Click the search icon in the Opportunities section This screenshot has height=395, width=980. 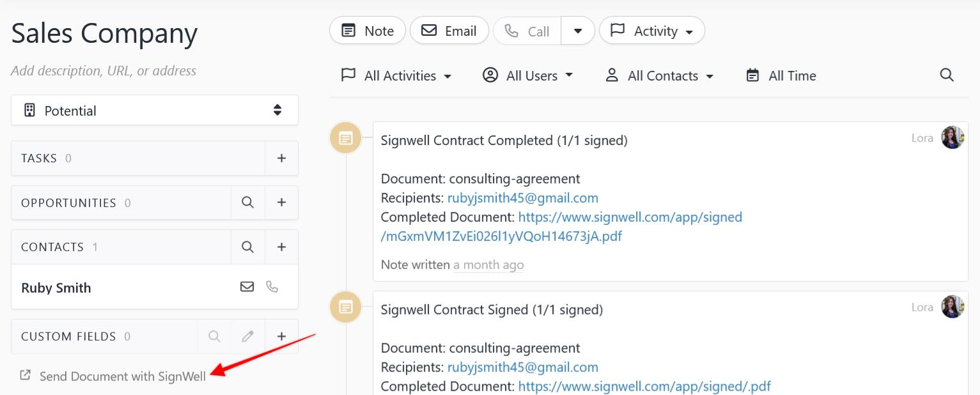pos(248,203)
